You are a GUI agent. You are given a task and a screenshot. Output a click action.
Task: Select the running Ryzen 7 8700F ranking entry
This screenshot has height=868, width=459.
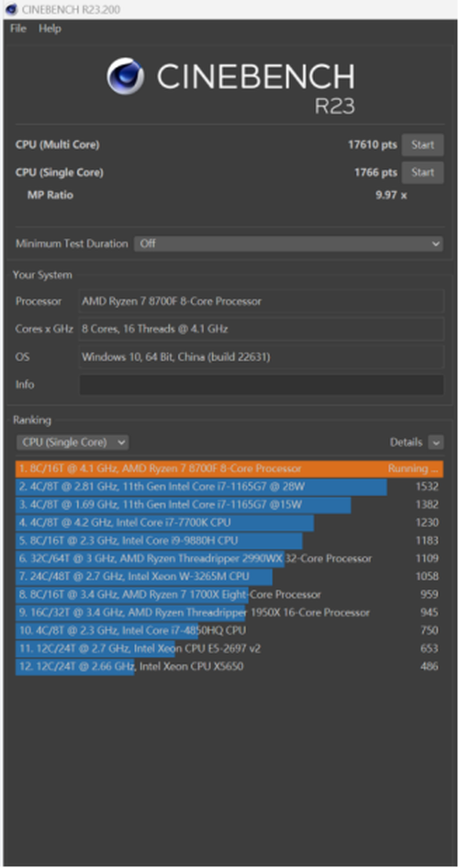229,468
